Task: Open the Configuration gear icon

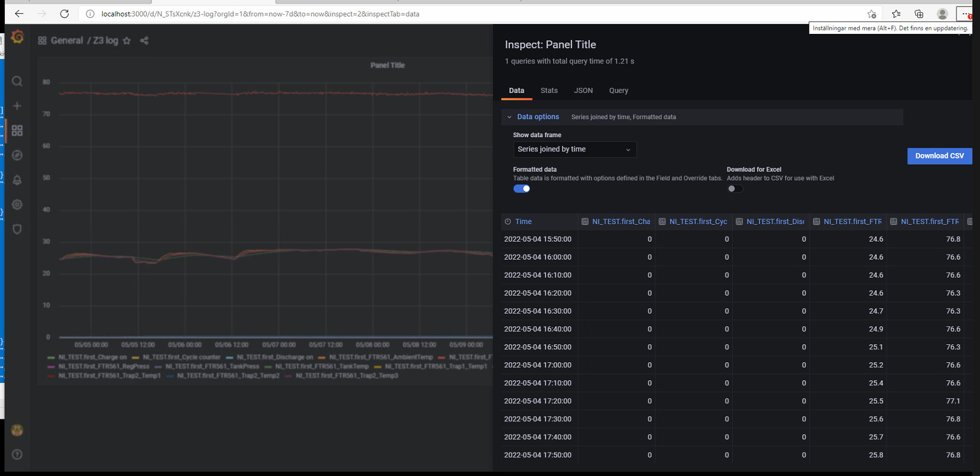Action: (17, 204)
